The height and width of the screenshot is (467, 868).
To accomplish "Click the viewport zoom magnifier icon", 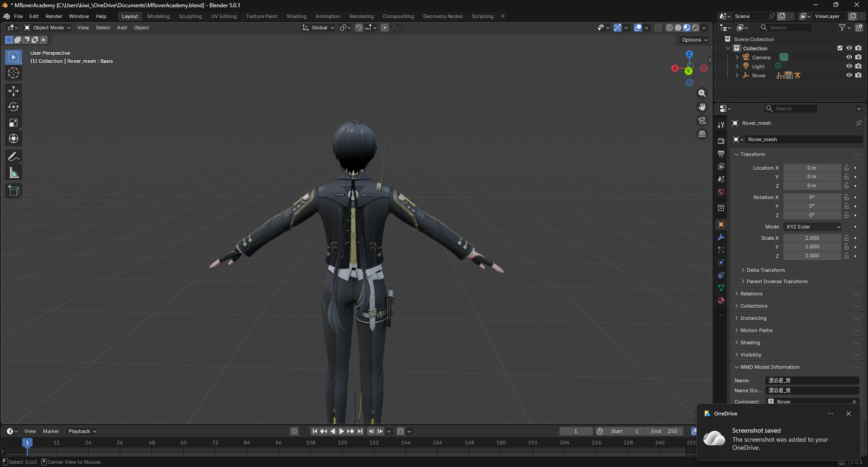I will tap(702, 93).
